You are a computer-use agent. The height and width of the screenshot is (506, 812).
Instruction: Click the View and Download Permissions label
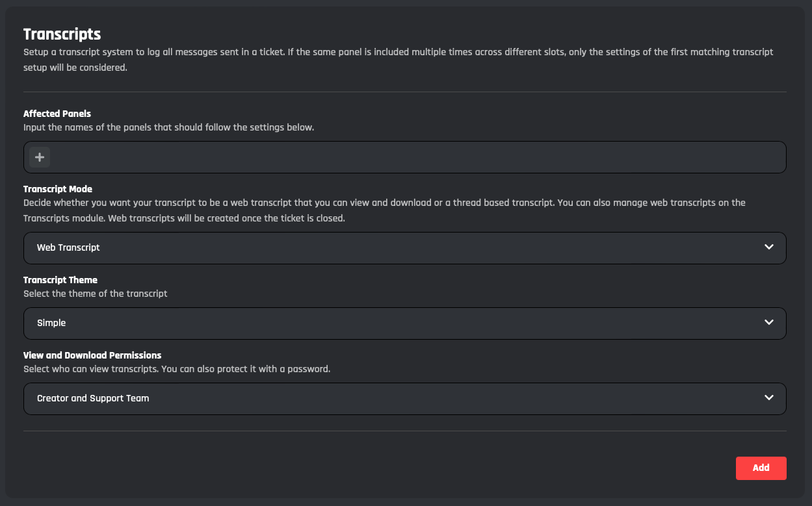tap(92, 355)
